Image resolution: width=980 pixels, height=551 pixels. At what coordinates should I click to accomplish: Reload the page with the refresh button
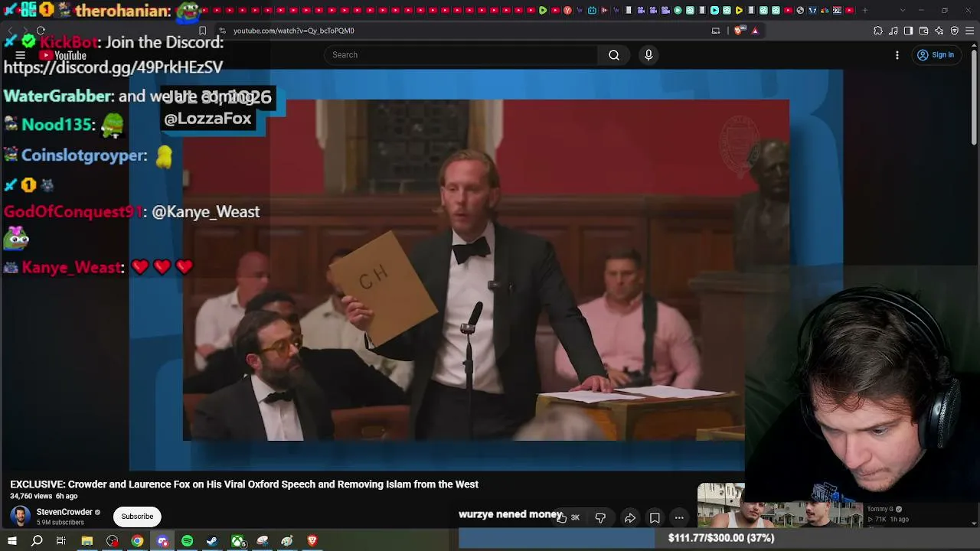[x=41, y=31]
